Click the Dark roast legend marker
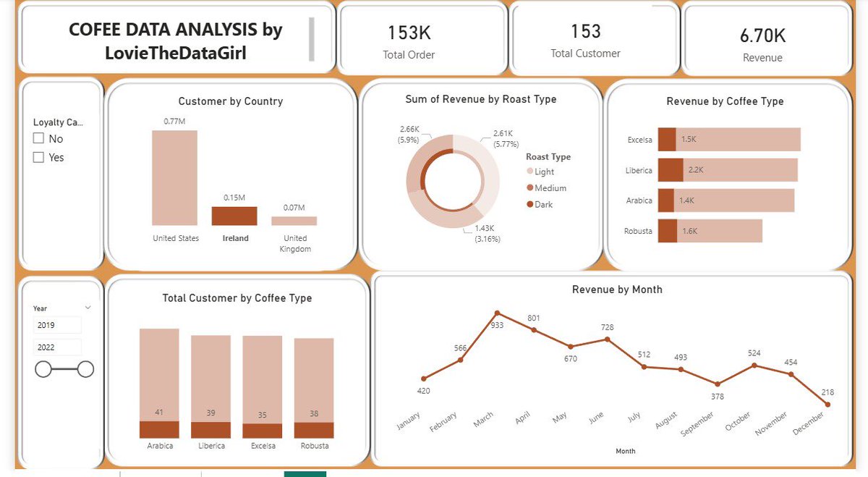The width and height of the screenshot is (868, 477). click(x=530, y=205)
